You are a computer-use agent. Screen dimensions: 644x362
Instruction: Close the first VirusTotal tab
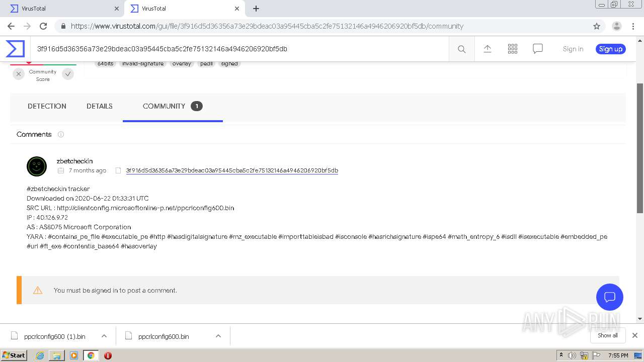click(117, 9)
